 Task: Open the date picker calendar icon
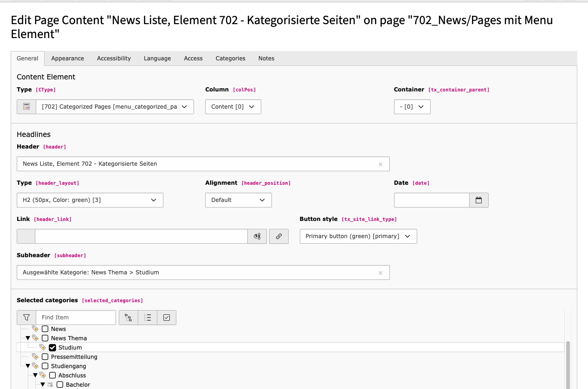(478, 200)
